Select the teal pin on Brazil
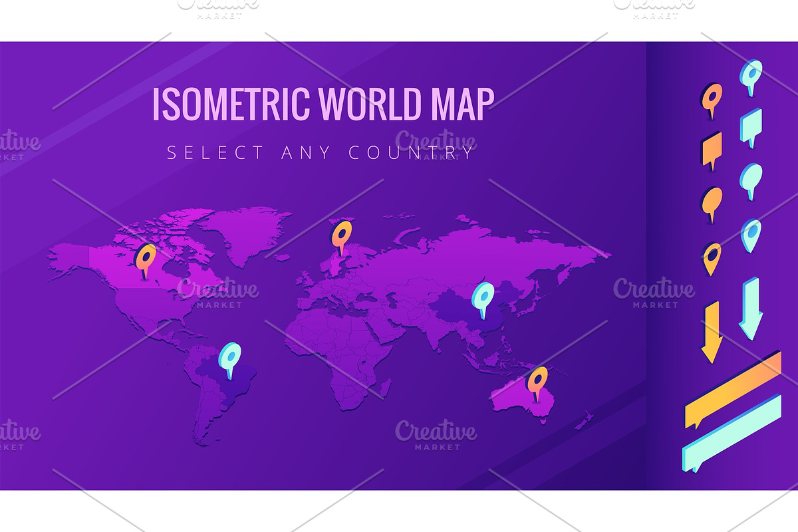This screenshot has height=532, width=798. [x=231, y=360]
